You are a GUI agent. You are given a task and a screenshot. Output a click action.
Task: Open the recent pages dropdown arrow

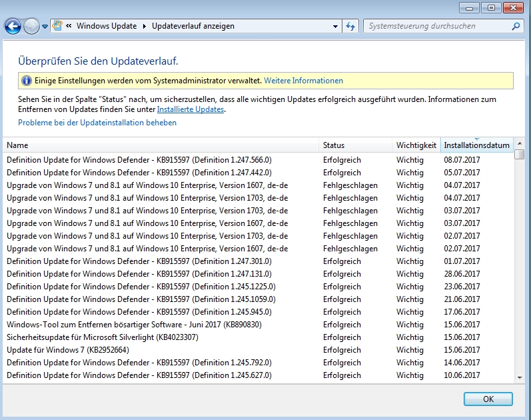pos(45,27)
